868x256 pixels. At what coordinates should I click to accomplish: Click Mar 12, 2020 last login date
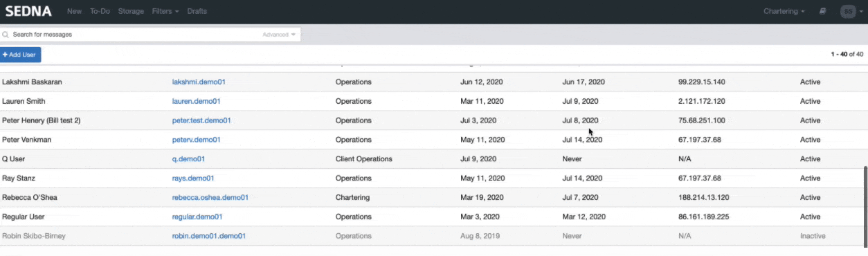(x=584, y=217)
